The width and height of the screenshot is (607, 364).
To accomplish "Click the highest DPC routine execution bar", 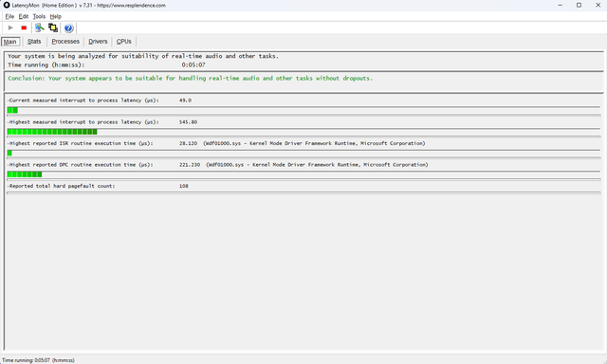I will tap(303, 174).
